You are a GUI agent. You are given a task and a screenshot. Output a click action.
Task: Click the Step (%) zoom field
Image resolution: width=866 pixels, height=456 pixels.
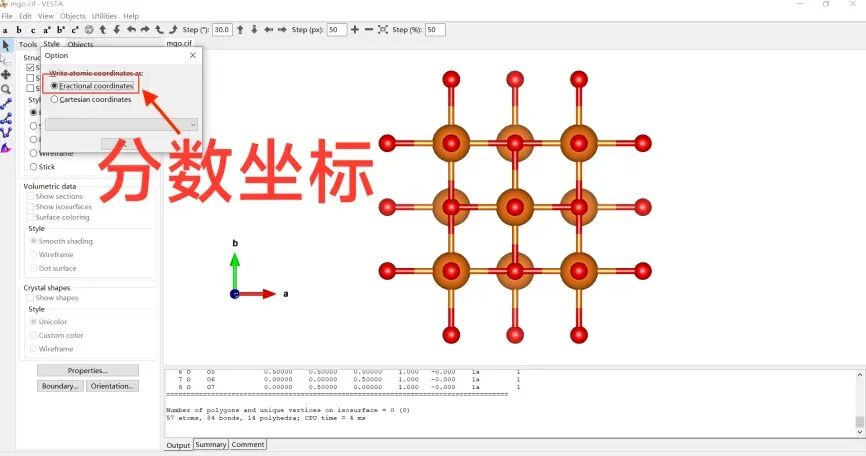(435, 30)
